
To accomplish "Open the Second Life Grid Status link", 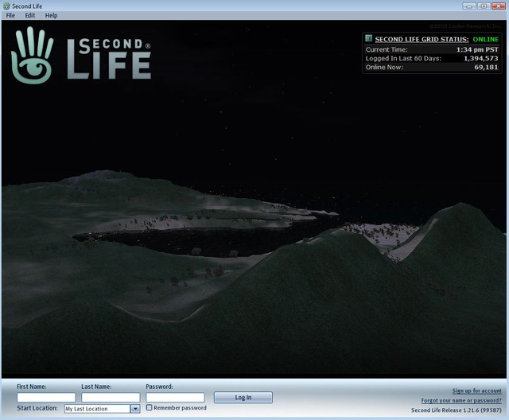I will tap(422, 39).
